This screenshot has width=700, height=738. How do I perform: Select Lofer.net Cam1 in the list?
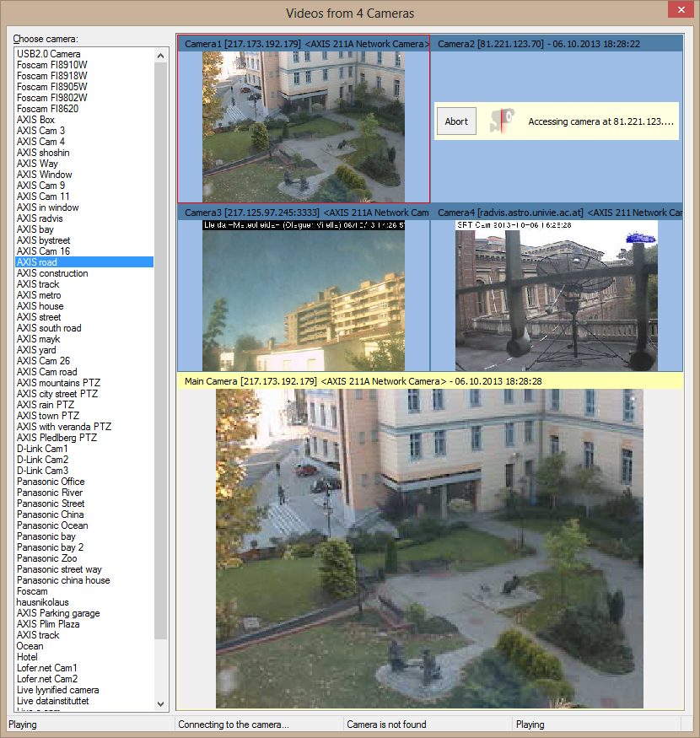click(47, 668)
